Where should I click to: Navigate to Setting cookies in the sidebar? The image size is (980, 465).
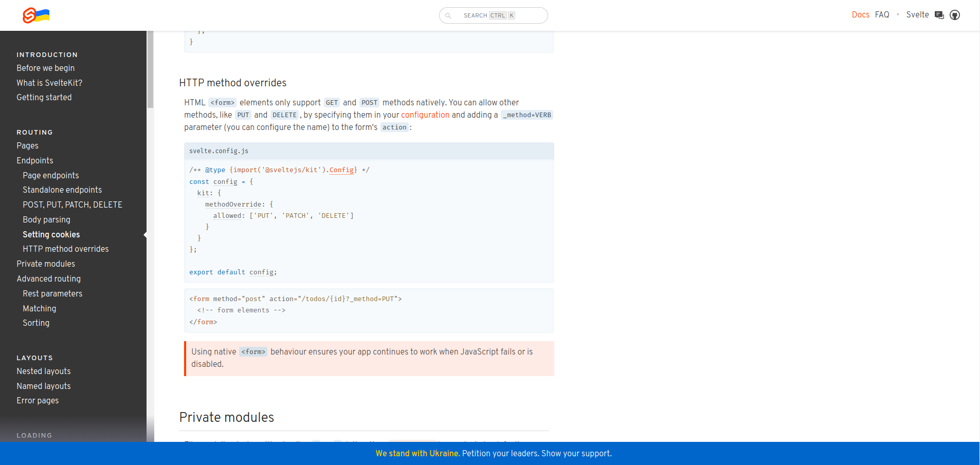(51, 234)
